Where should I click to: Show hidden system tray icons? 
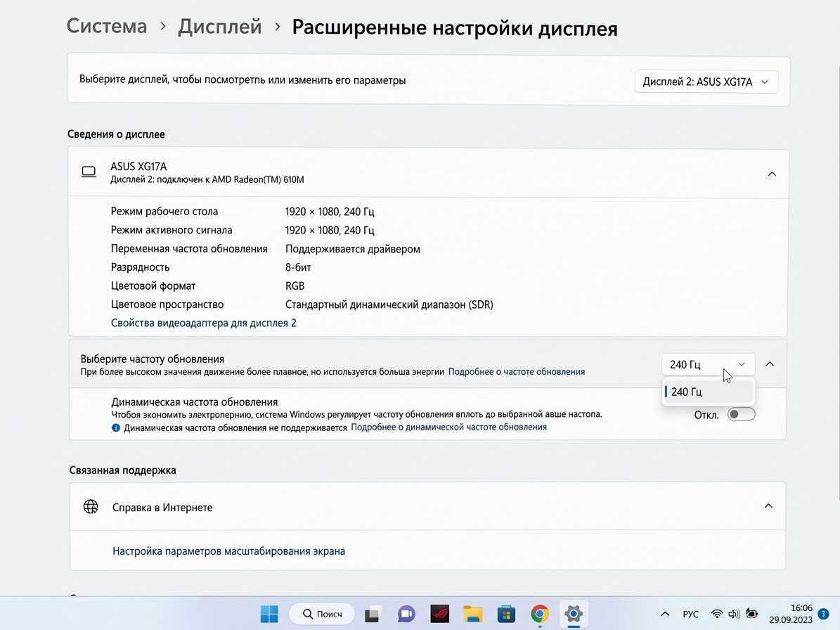pos(665,614)
